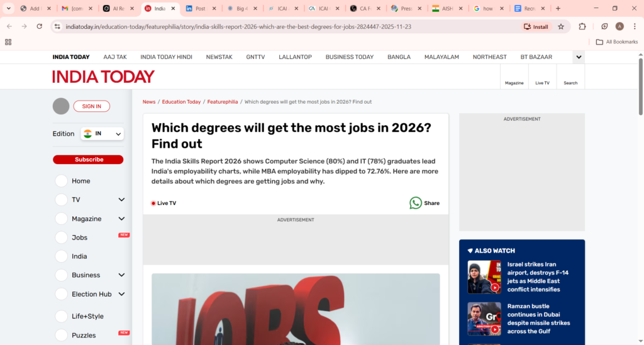The image size is (644, 345).
Task: Open the Chrome extensions puzzle icon
Action: 582,26
